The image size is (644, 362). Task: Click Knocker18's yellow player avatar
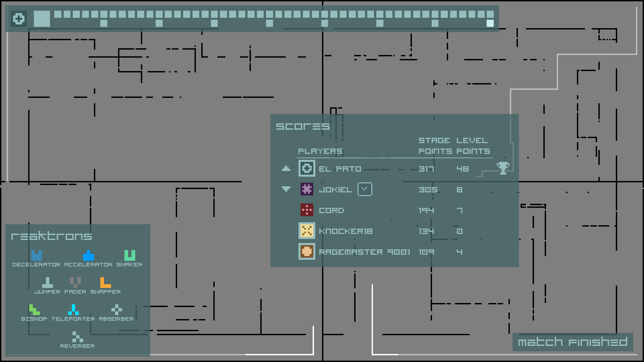click(x=307, y=231)
